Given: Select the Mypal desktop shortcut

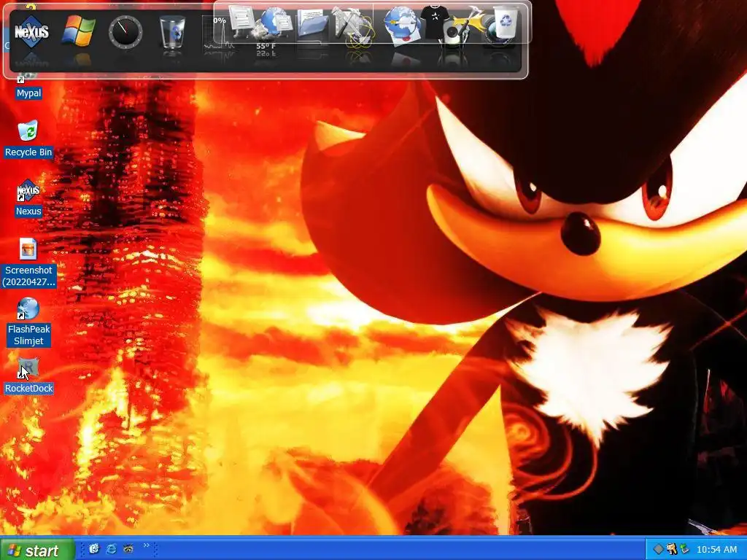Looking at the screenshot, I should (x=28, y=87).
